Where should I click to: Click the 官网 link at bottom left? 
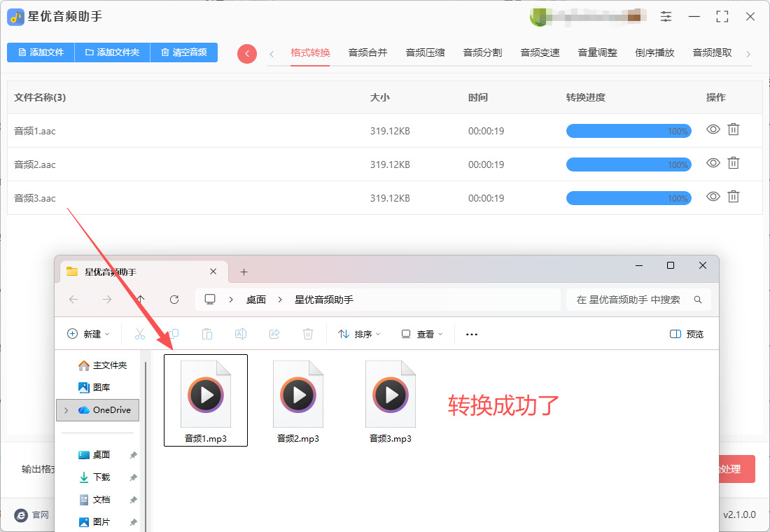[32, 514]
